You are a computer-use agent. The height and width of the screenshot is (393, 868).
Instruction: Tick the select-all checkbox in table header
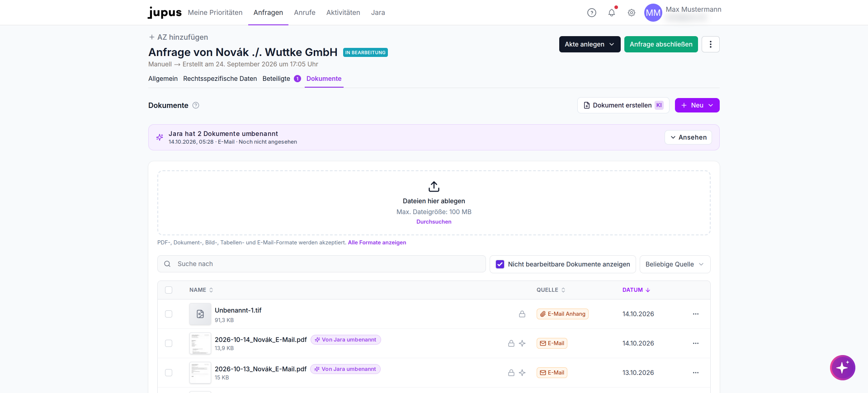tap(169, 290)
